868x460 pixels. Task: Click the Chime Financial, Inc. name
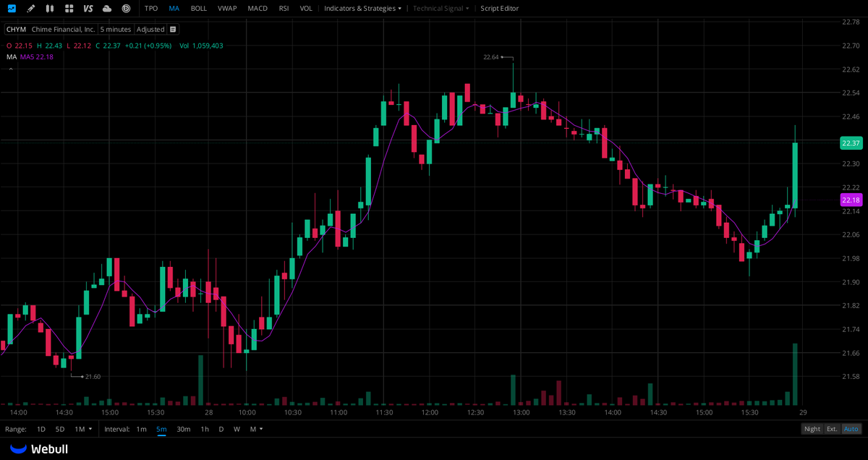point(63,30)
